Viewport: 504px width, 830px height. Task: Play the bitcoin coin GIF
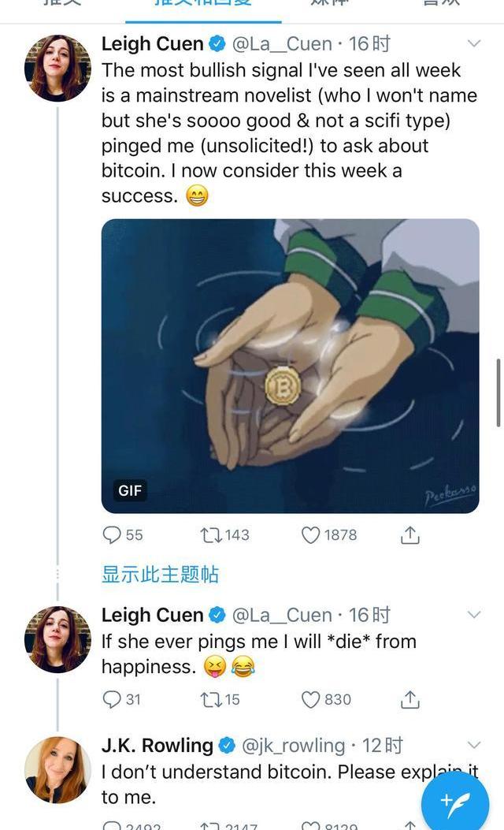(x=291, y=366)
